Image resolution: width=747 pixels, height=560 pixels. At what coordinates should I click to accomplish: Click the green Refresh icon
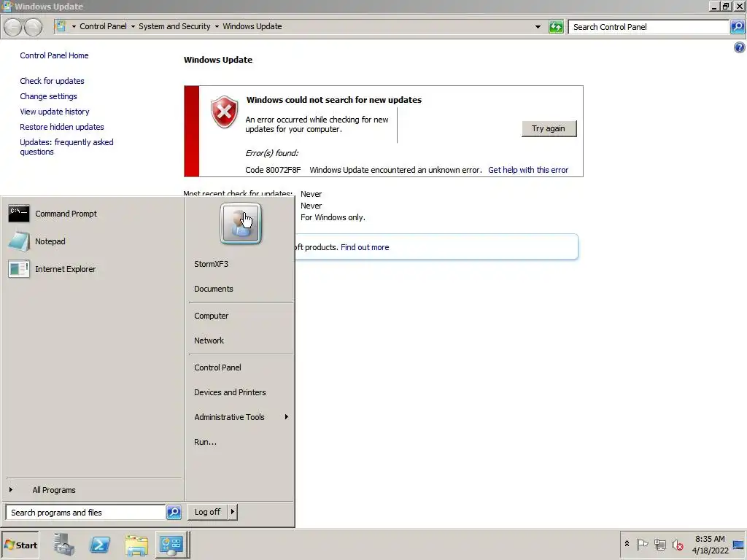[556, 27]
